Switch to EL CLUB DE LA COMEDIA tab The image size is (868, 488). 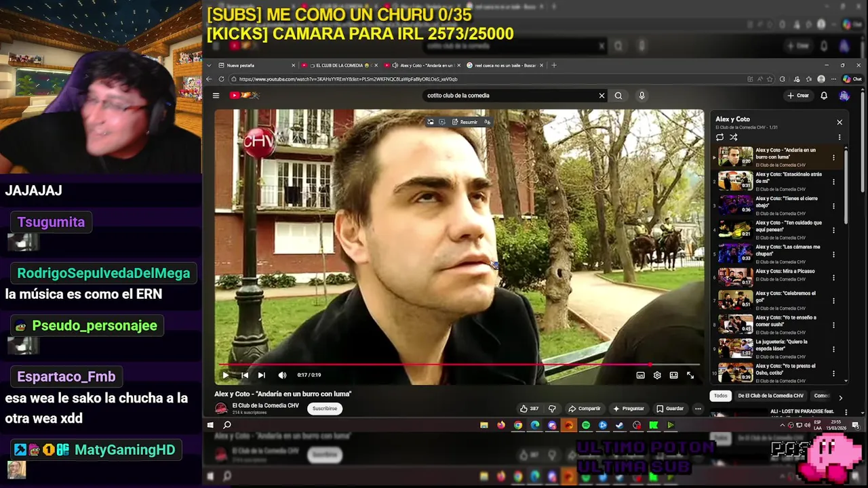340,65
